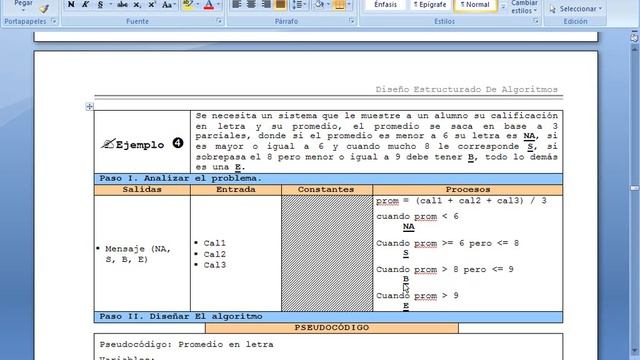640x360 pixels.
Task: Click 'Paso I. Analizar el problema.'
Action: coord(180,178)
